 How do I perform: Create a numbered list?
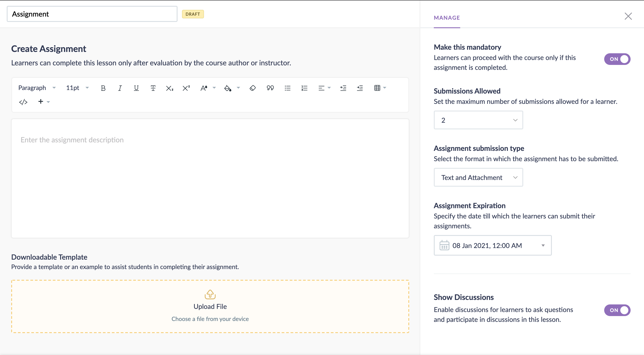coord(304,88)
